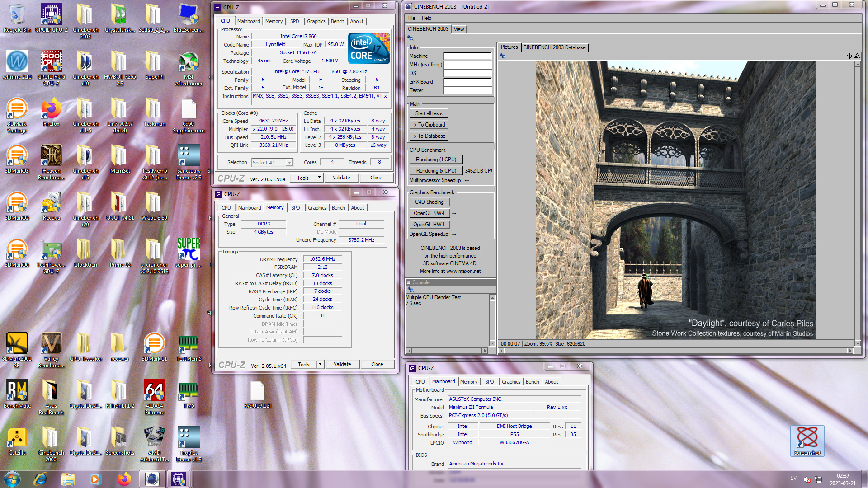This screenshot has height=488, width=868.
Task: Launch CPUID CPU-Z desktop shortcut
Action: 52,18
